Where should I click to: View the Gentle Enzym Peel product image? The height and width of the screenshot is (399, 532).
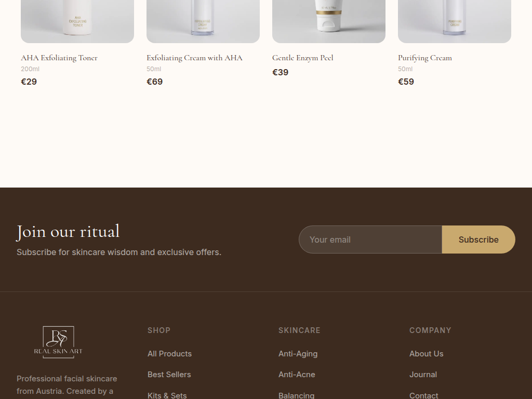pos(329,21)
